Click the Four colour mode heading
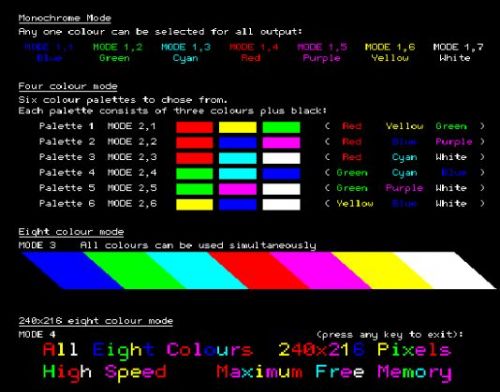The height and width of the screenshot is (392, 500). 68,86
